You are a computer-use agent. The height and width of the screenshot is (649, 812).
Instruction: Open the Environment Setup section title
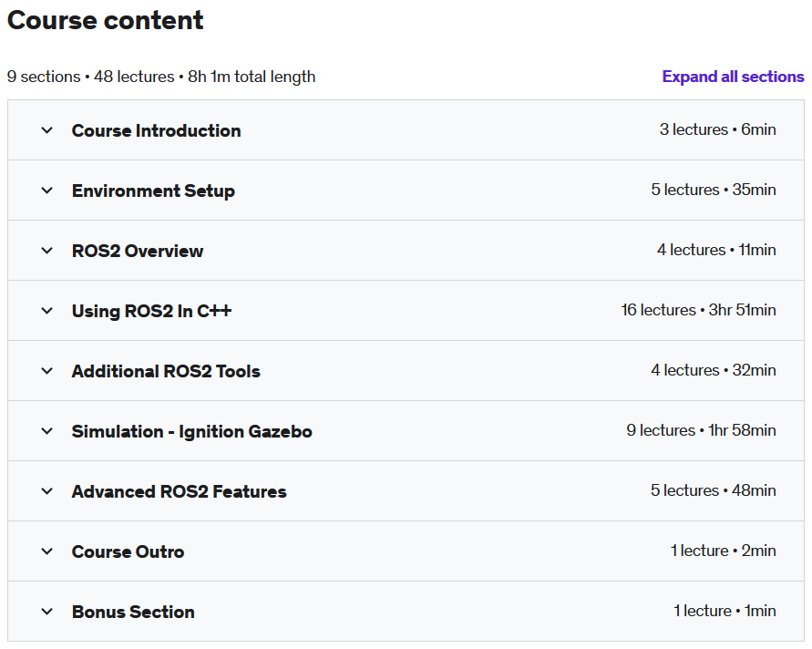coord(153,191)
